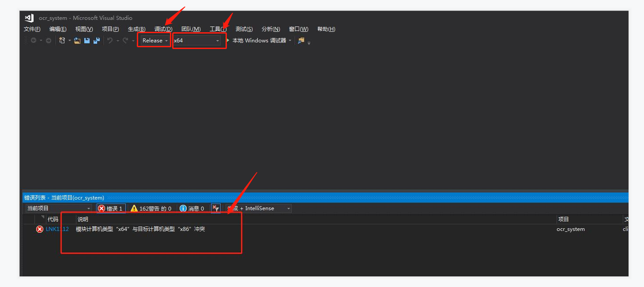Screen dimensions: 644x287
Task: Click the Navigate Backward arrow icon
Action: (x=34, y=40)
